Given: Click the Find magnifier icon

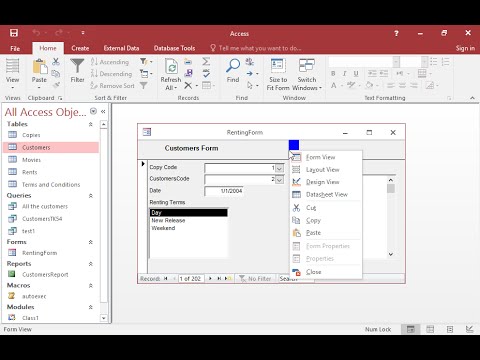Looking at the screenshot, I should click(x=233, y=66).
